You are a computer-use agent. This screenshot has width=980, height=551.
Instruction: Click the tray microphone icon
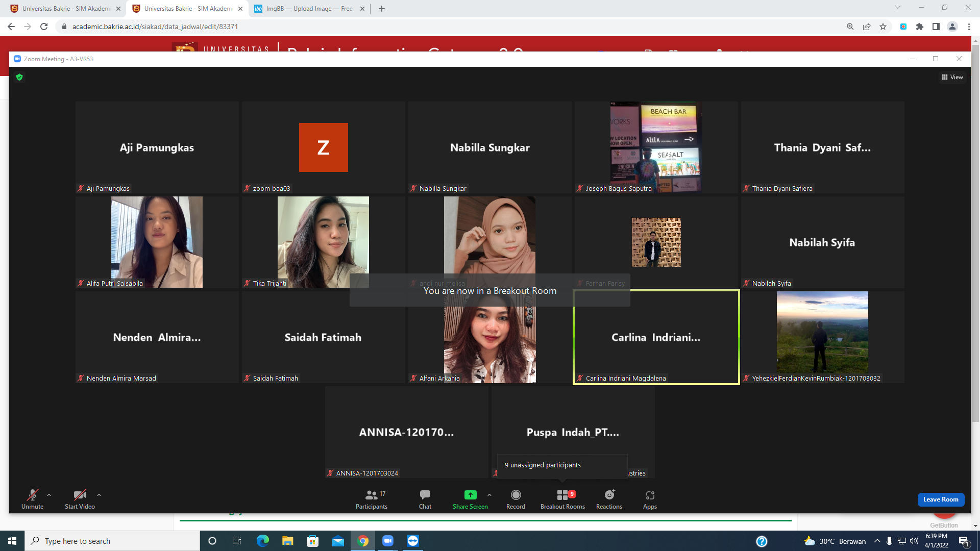click(x=889, y=541)
